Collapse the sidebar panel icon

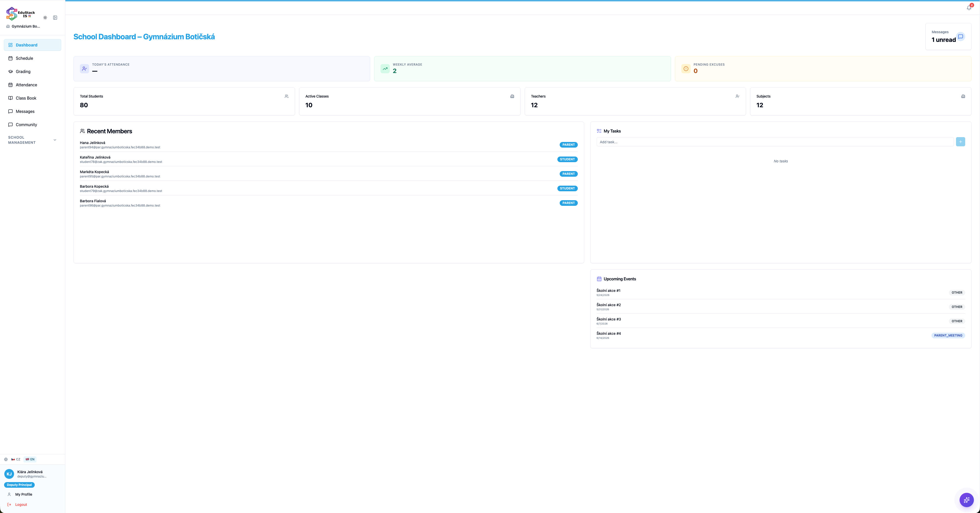click(x=55, y=18)
